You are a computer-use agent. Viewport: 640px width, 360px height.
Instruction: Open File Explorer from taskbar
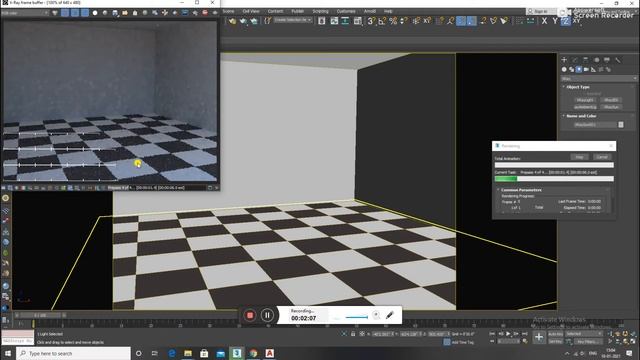(x=188, y=353)
